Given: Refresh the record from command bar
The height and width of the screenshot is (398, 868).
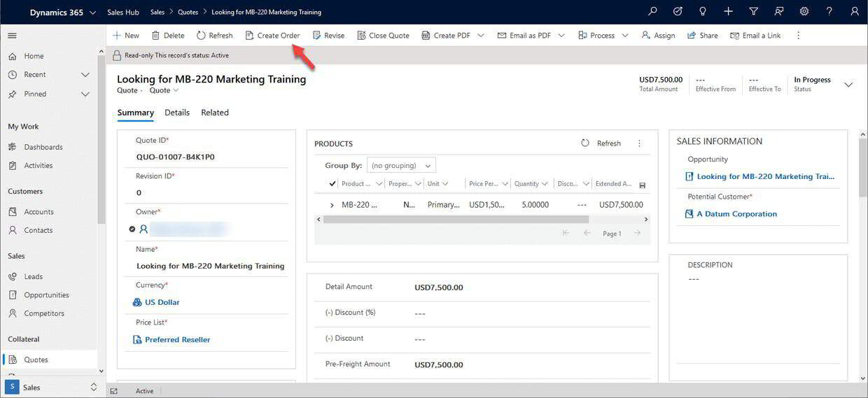Looking at the screenshot, I should point(214,36).
